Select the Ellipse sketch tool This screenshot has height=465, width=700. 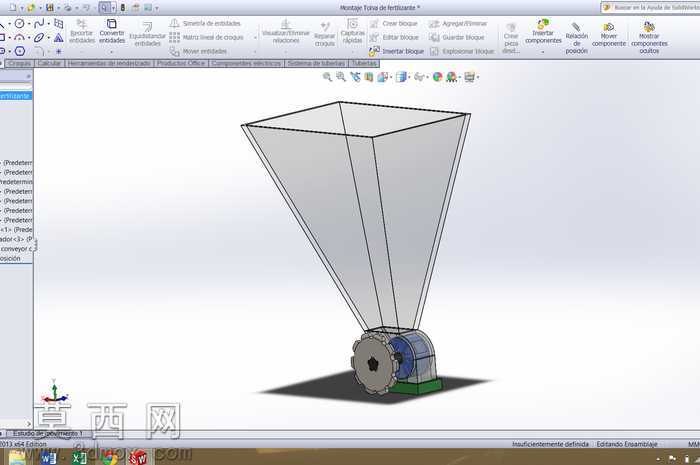click(x=39, y=37)
